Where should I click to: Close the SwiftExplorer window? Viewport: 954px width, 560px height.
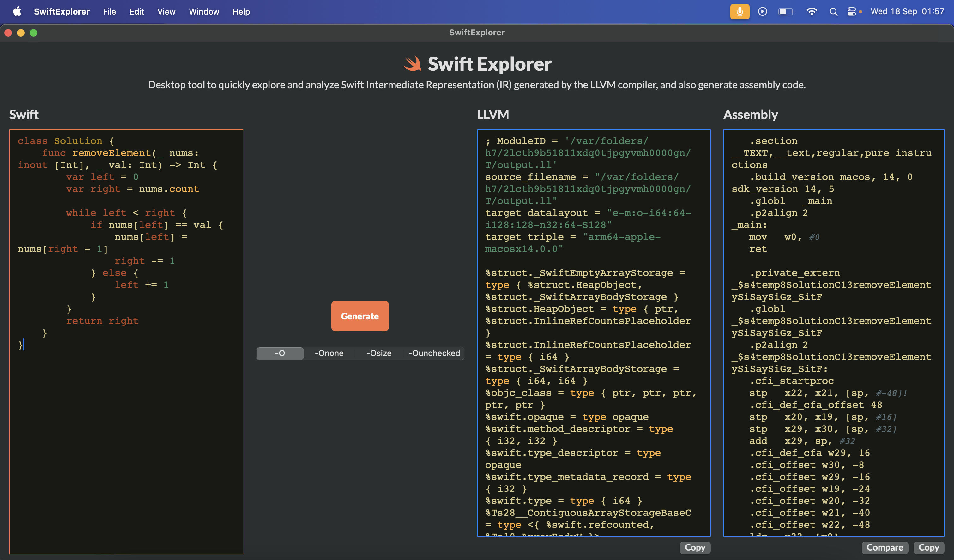click(x=8, y=33)
